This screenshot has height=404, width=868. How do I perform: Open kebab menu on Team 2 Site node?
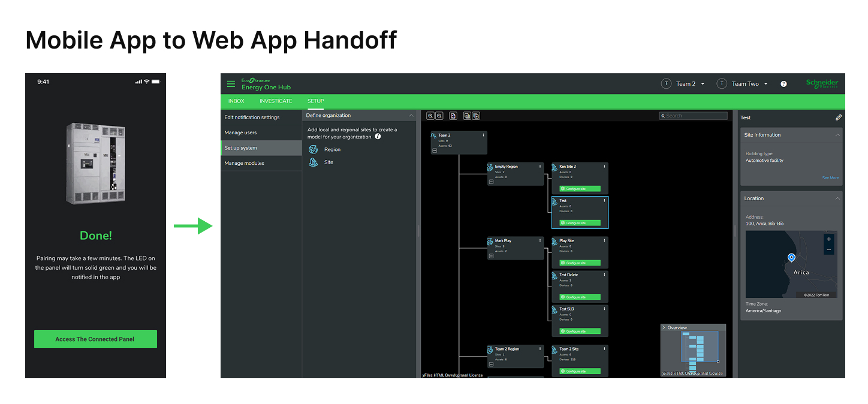click(x=604, y=349)
